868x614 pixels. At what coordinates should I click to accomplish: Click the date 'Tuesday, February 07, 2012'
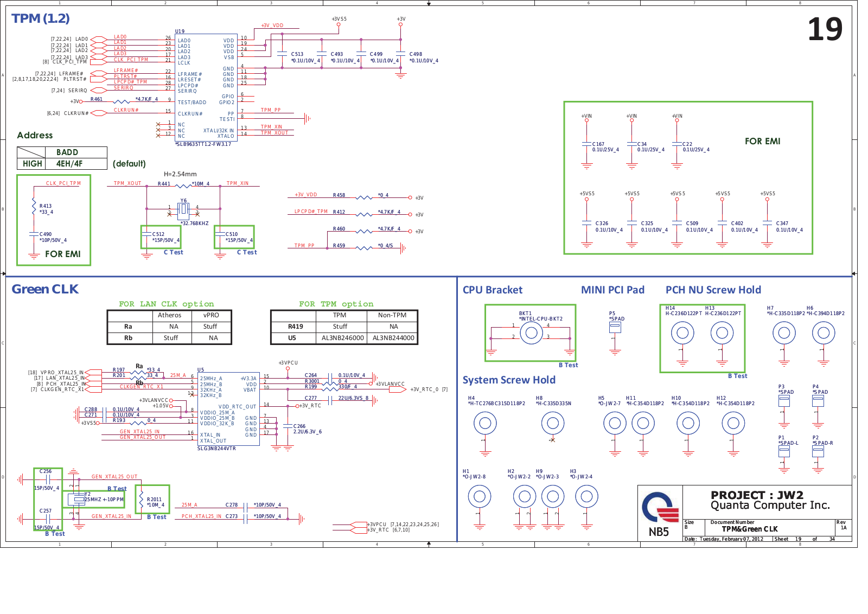point(731,539)
